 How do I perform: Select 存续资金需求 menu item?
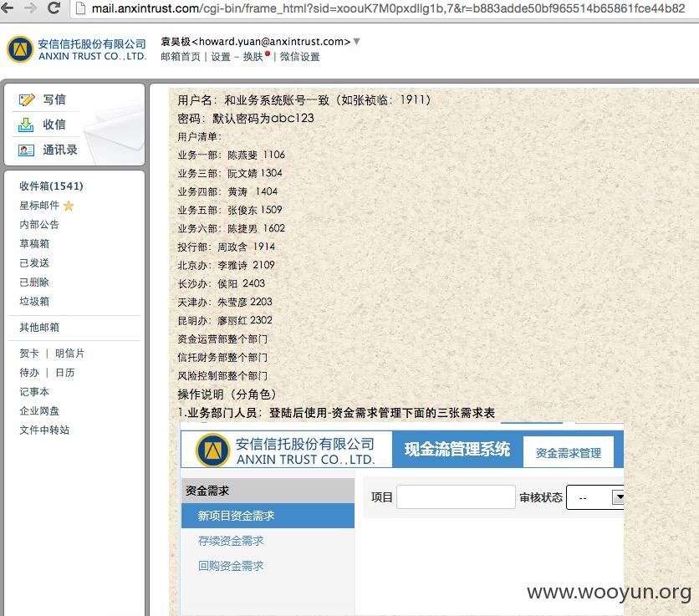pos(231,541)
